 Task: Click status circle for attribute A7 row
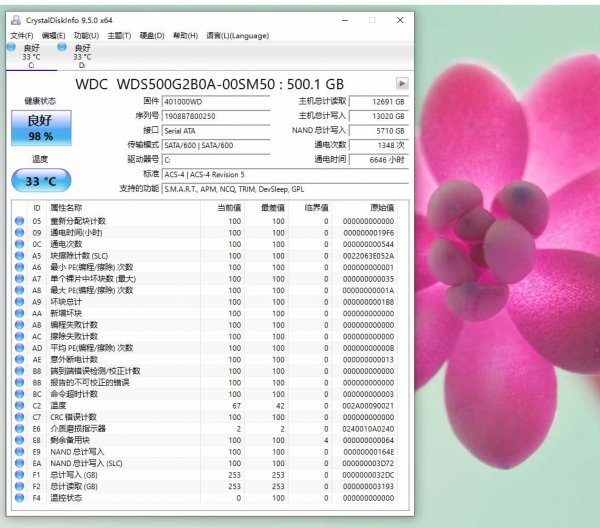tap(20, 279)
